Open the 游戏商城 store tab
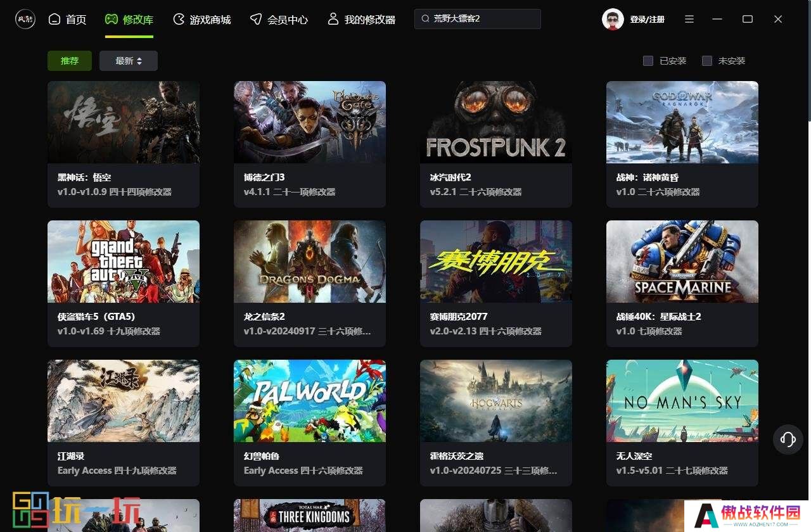 pos(201,19)
